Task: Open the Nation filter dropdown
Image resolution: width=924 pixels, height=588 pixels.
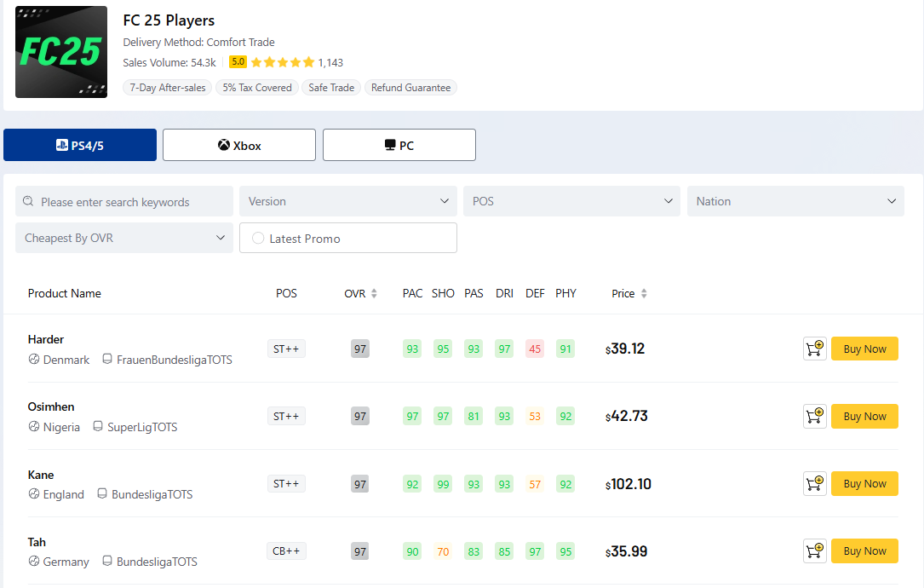Action: pyautogui.click(x=795, y=201)
